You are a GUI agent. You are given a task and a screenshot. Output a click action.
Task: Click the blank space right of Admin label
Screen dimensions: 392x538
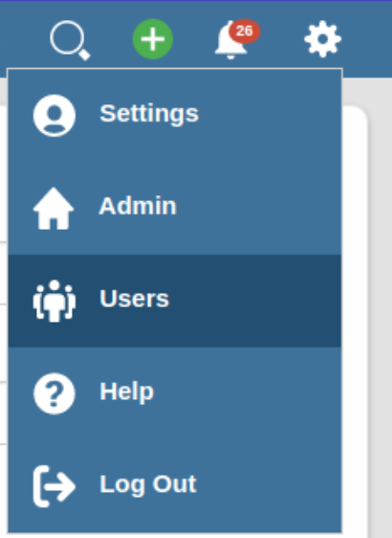(x=259, y=209)
